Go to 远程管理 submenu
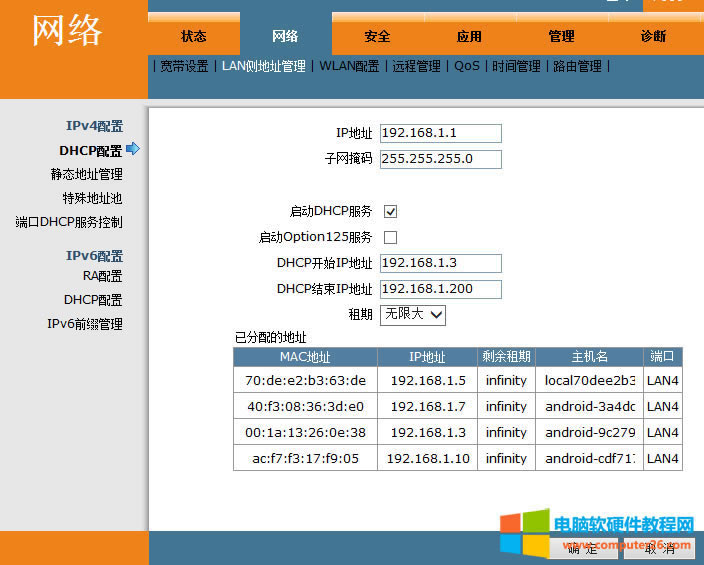704x565 pixels. tap(415, 66)
